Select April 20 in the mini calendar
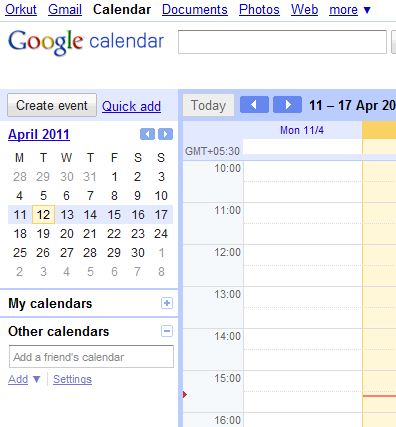Viewport: 396px width, 427px height. [x=67, y=234]
